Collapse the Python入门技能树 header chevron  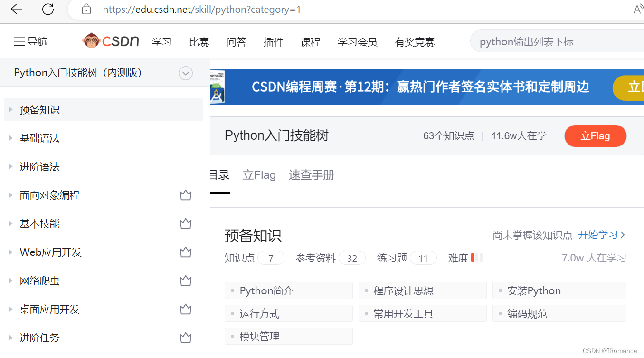click(x=185, y=73)
